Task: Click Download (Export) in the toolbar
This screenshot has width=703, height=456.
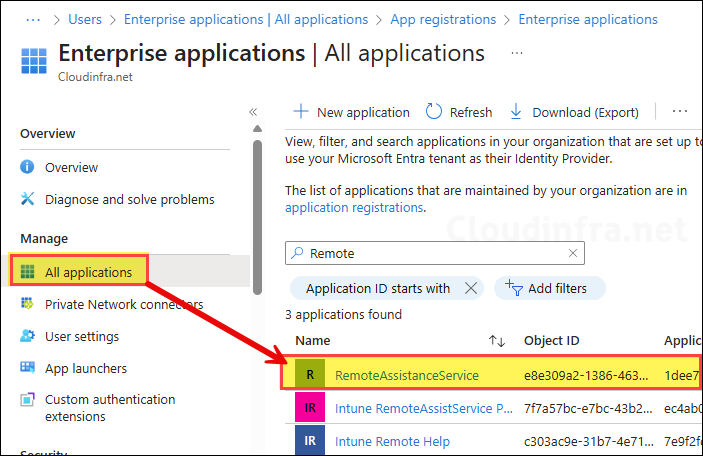Action: coord(574,112)
